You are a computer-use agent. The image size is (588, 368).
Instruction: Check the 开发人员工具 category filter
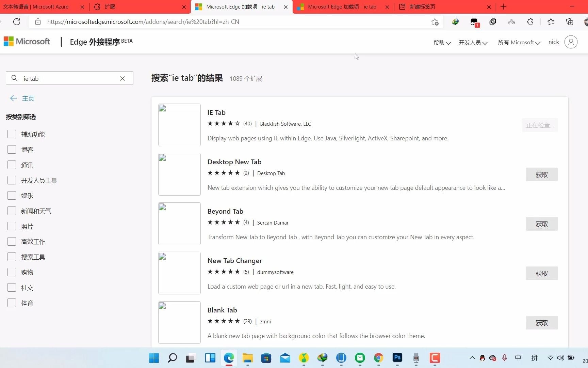pos(12,180)
